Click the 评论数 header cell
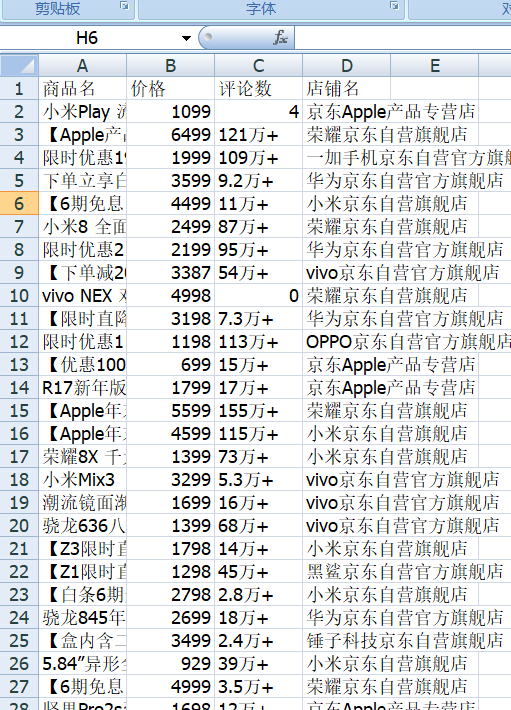This screenshot has width=511, height=710. pos(258,88)
